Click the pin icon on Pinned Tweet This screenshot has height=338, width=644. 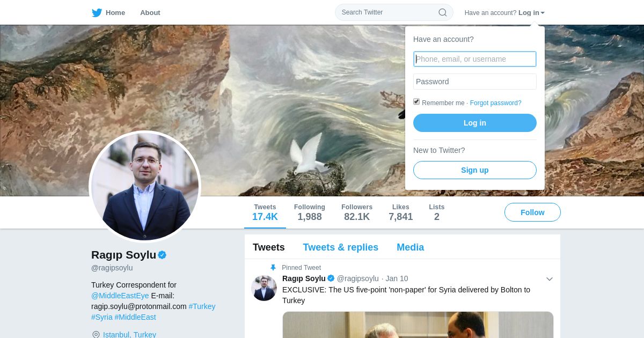pos(273,268)
